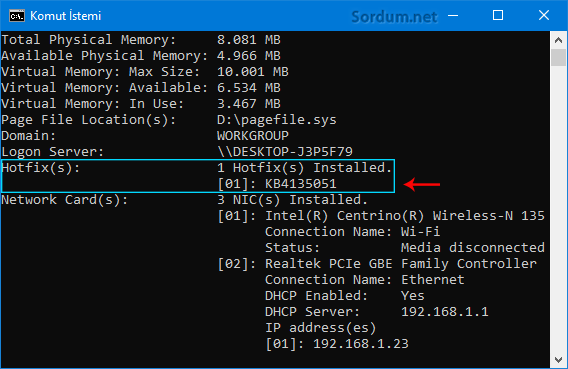568x369 pixels.
Task: Click the Command Prompt icon in title bar
Action: point(17,16)
